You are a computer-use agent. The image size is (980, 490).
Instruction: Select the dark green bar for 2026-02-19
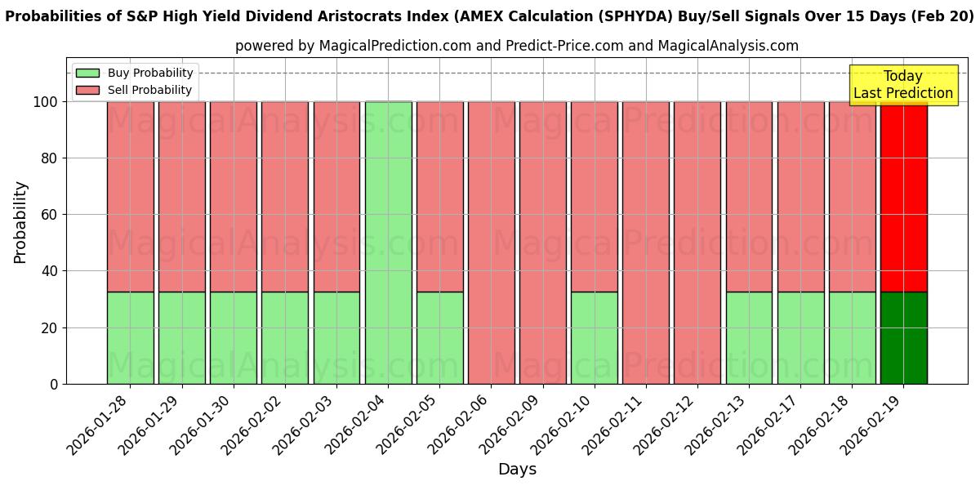pyautogui.click(x=902, y=335)
